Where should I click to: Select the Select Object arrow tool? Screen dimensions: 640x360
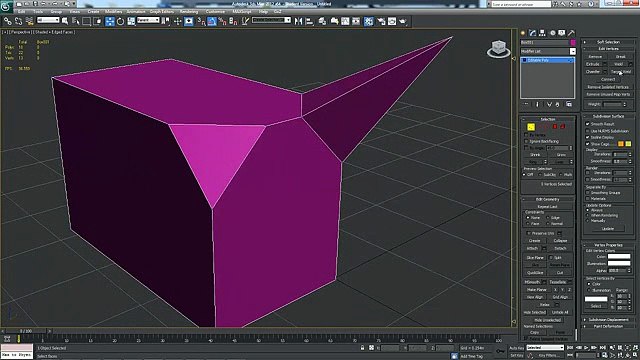tap(64, 21)
